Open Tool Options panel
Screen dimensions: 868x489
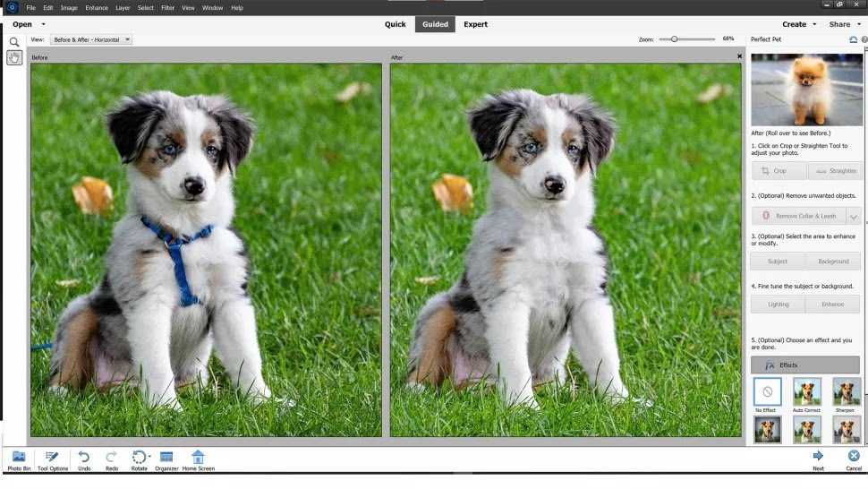point(52,458)
